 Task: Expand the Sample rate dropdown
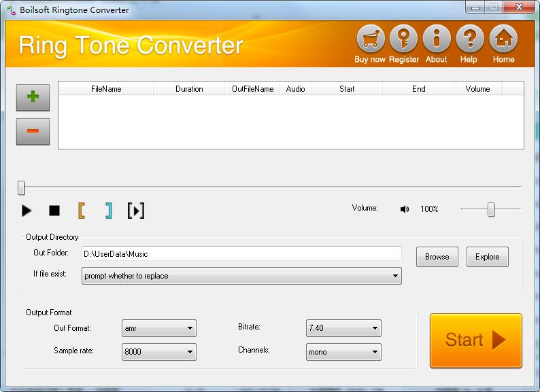[x=190, y=352]
